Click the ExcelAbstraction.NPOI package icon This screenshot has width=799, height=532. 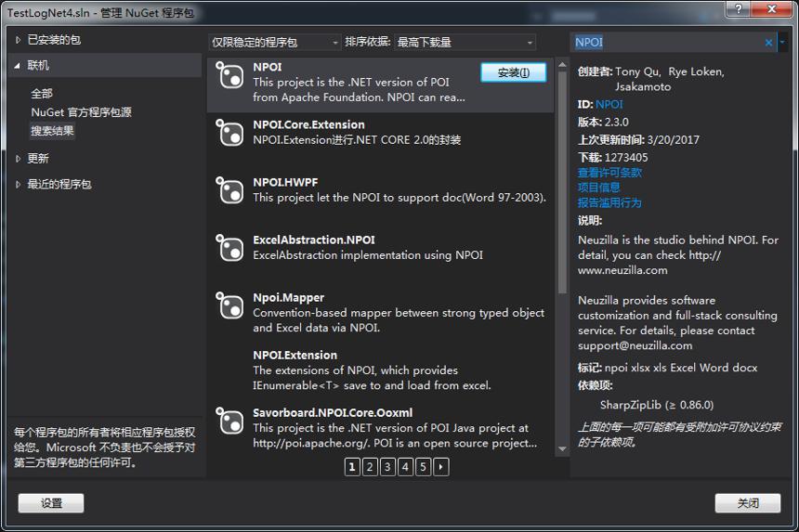(229, 248)
